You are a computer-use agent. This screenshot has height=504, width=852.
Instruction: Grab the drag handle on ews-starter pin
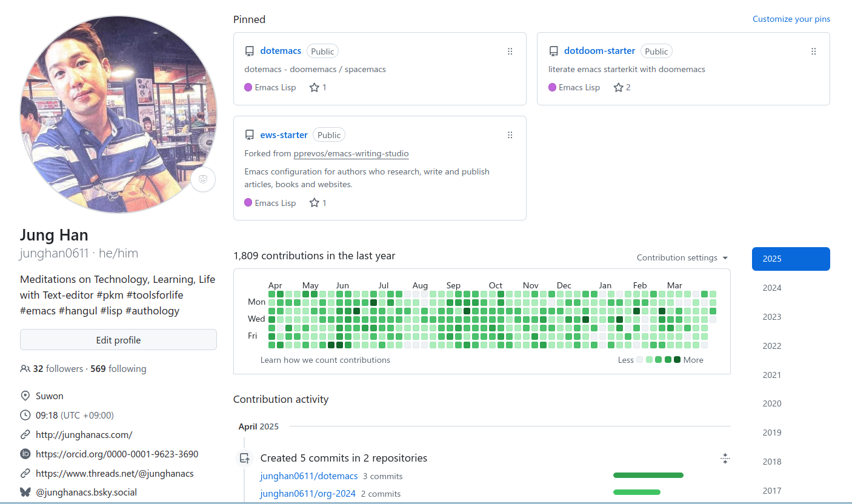(510, 135)
